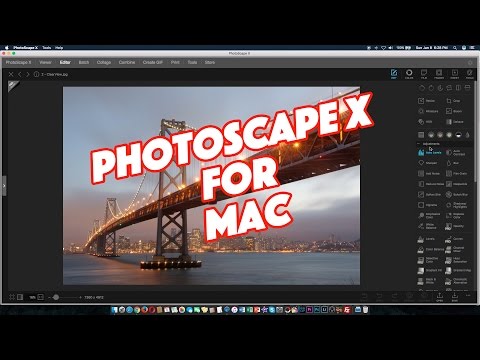This screenshot has height=360, width=480.
Task: Flip the image vertically using last icon in rotate row
Action: [x=467, y=88]
